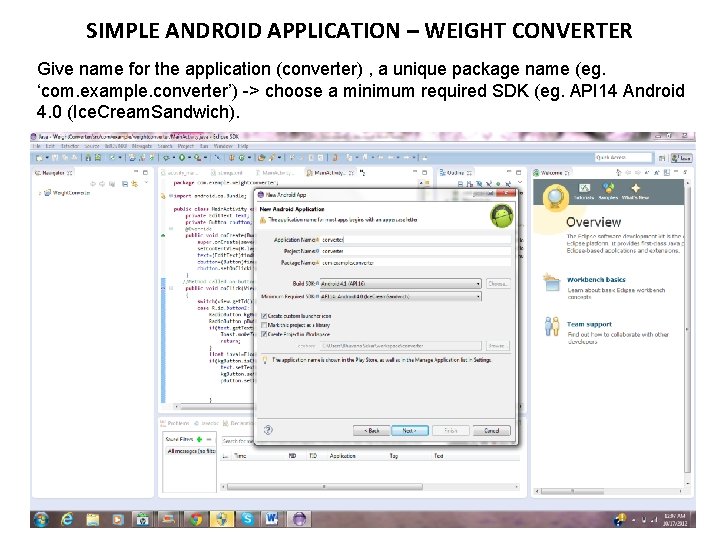Screen dimensions: 720x540
Task: Minimize the Navigator view panel
Action: point(136,172)
